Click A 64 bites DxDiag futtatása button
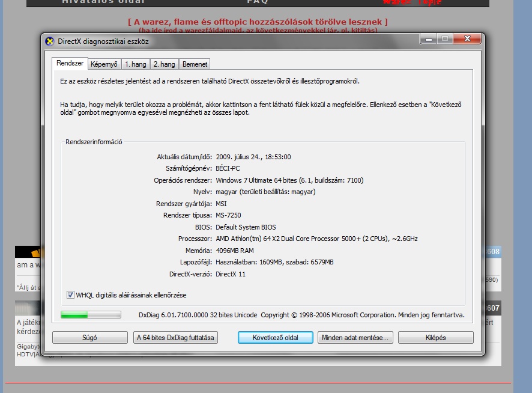 pyautogui.click(x=175, y=338)
